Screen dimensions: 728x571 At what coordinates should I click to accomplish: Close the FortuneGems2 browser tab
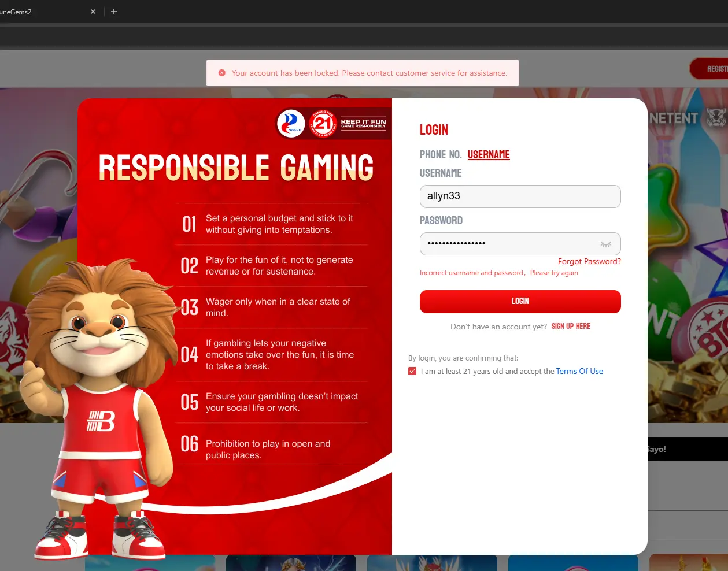[93, 12]
